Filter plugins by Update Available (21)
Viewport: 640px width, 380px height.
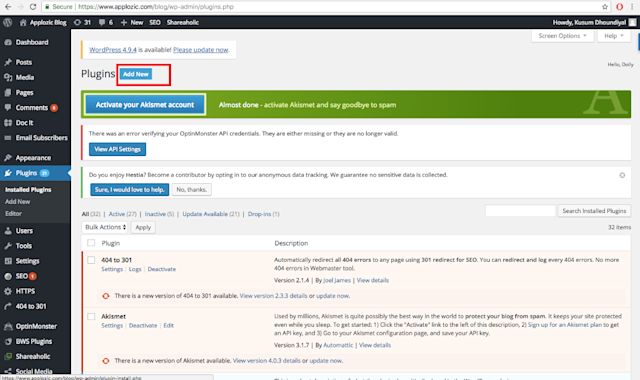211,214
